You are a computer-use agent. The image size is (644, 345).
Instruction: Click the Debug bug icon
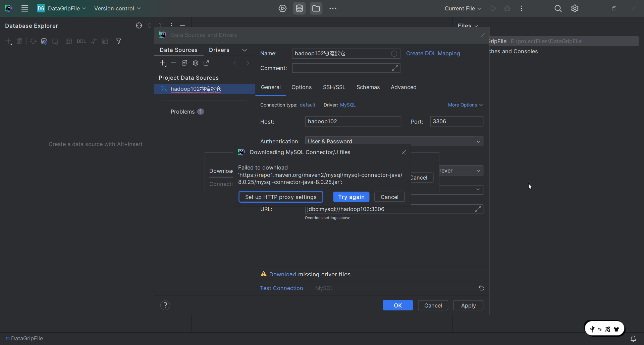[x=507, y=8]
